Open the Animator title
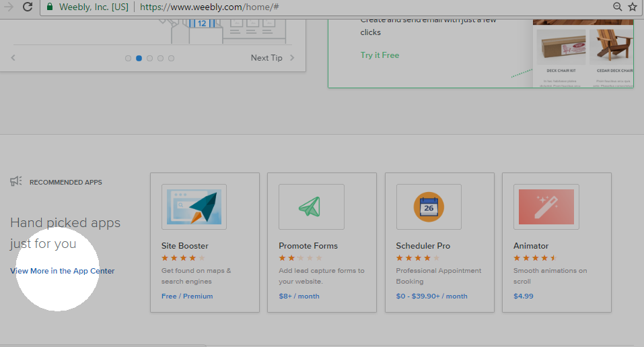 pyautogui.click(x=531, y=246)
